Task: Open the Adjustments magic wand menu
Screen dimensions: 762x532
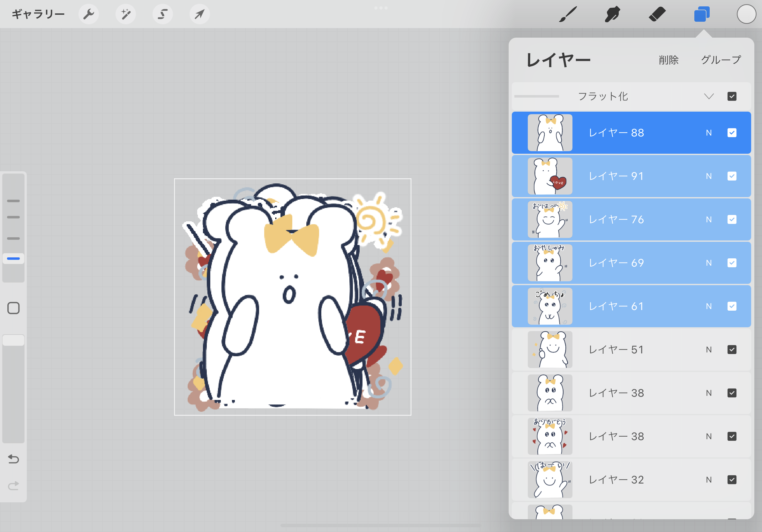Action: [x=126, y=14]
